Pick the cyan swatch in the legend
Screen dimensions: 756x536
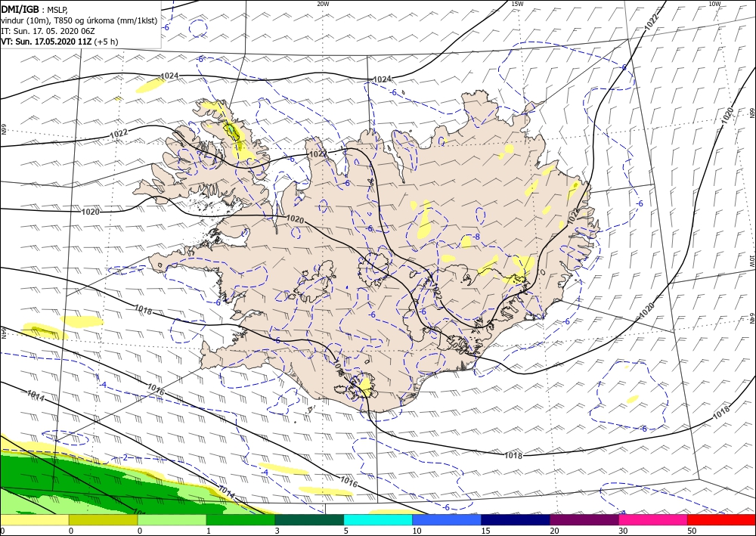pos(378,519)
